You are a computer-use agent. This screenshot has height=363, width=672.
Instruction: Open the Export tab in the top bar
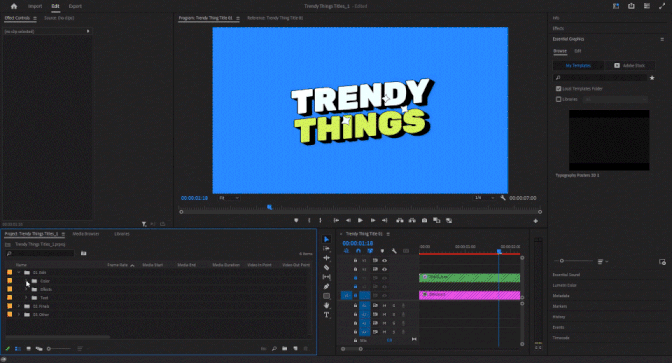[75, 6]
